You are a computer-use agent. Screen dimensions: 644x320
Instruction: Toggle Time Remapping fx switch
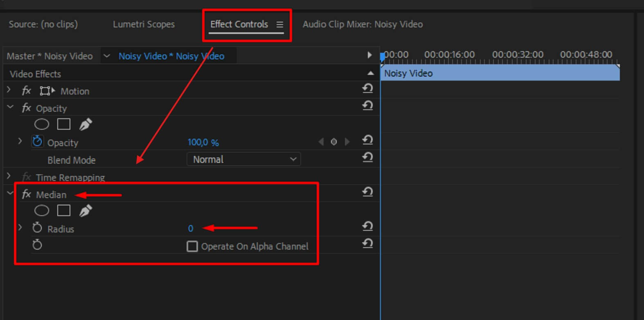(26, 177)
